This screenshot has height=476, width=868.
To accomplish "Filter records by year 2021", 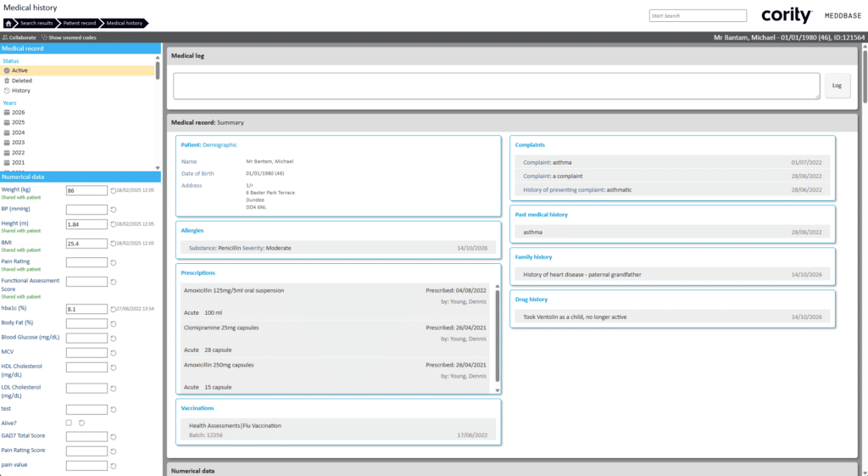I will [19, 162].
